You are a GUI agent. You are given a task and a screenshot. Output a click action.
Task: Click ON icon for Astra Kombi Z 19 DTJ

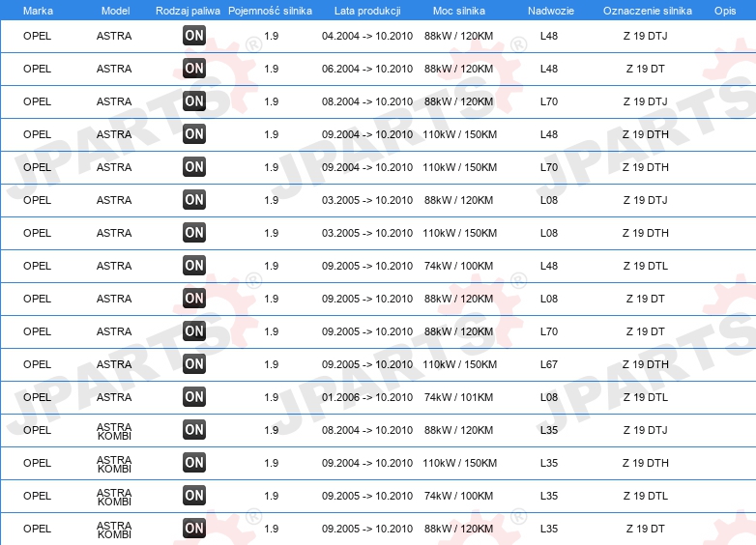[194, 430]
